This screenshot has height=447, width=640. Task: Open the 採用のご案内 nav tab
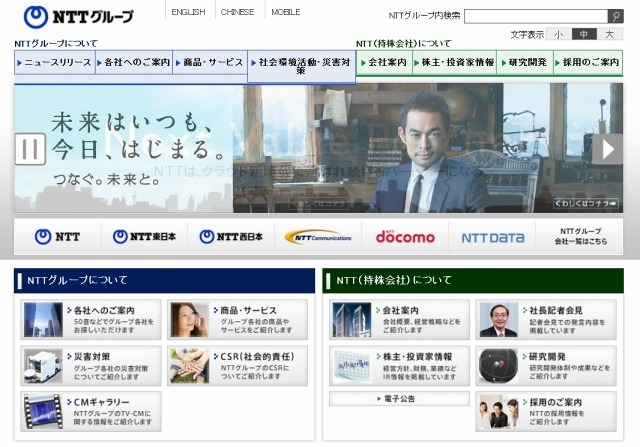tap(588, 62)
